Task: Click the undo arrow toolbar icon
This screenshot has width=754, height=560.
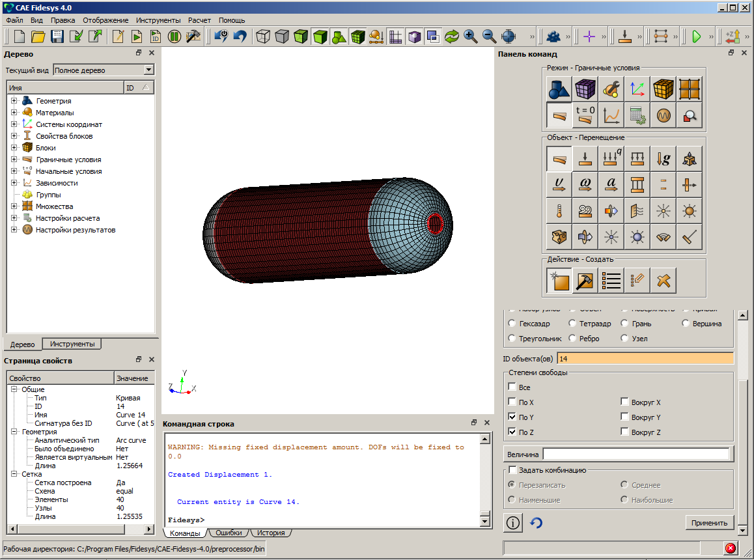Action: click(240, 36)
